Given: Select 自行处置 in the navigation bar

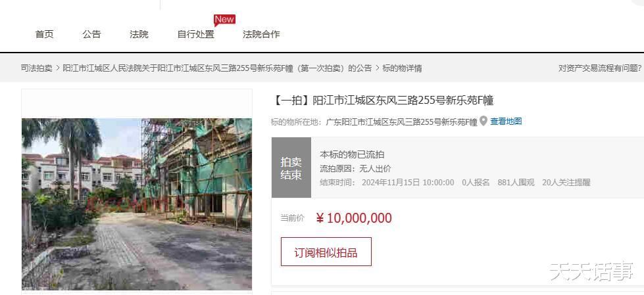Looking at the screenshot, I should click(x=195, y=34).
